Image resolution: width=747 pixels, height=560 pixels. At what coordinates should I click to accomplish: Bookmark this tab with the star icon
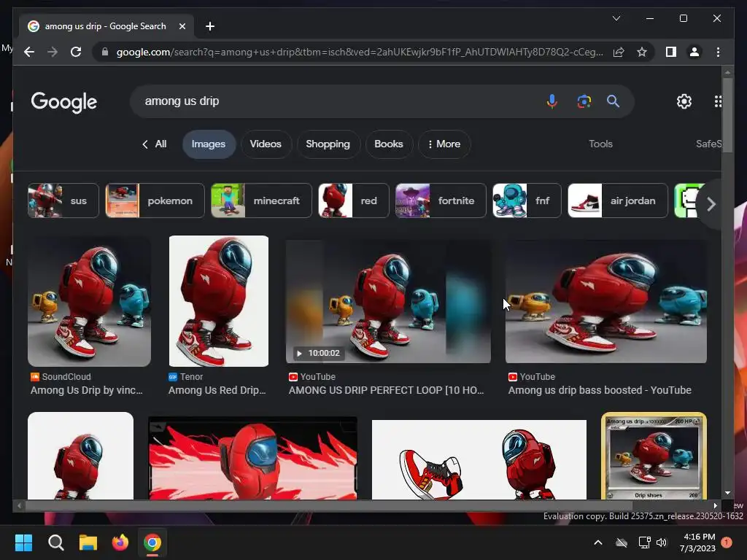click(x=642, y=52)
